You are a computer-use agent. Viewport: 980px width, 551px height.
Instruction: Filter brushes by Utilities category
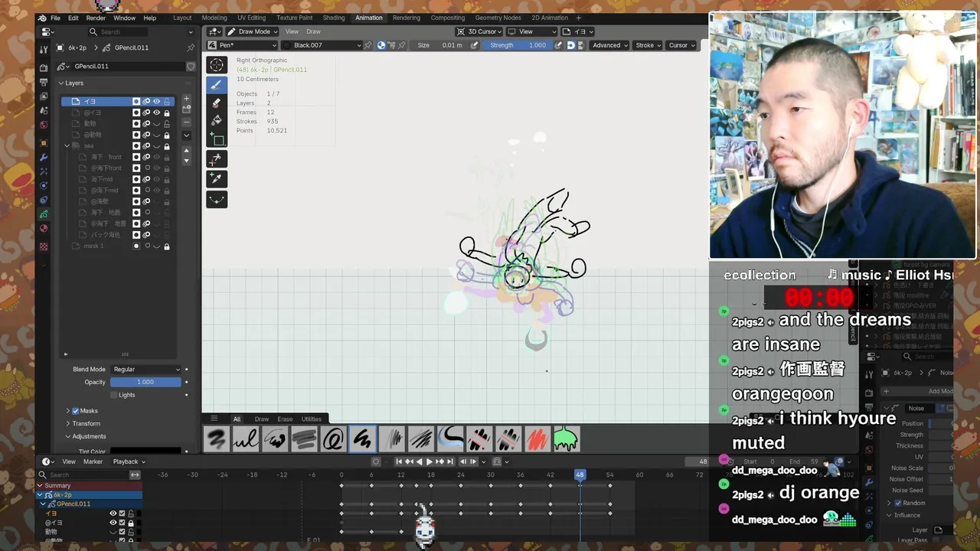click(x=311, y=419)
